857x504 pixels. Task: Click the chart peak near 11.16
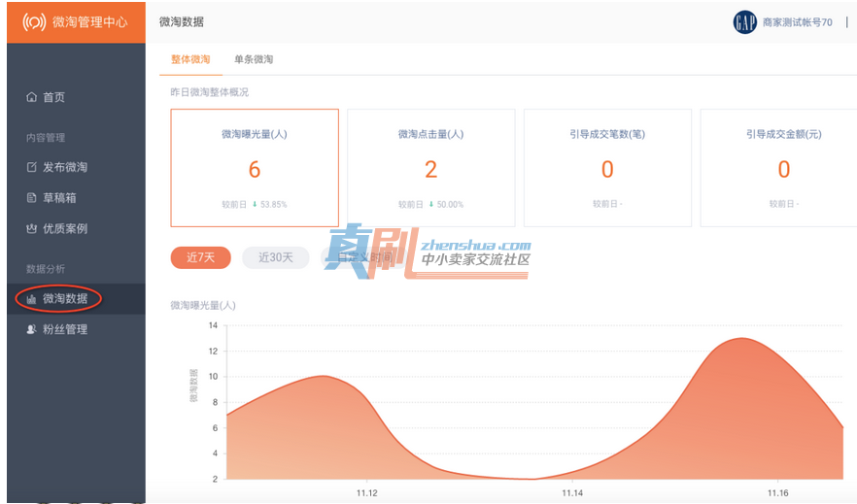click(x=743, y=339)
